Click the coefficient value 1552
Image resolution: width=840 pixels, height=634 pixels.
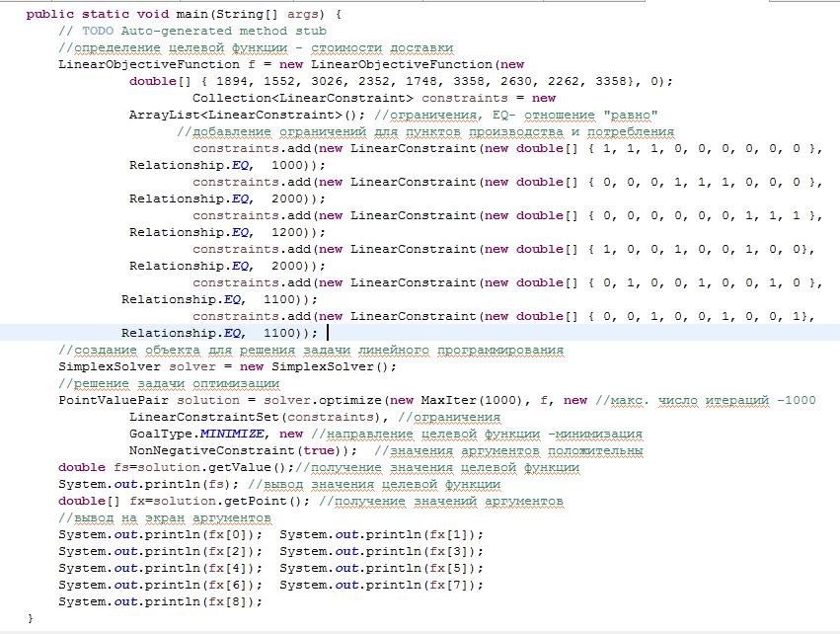pyautogui.click(x=279, y=81)
